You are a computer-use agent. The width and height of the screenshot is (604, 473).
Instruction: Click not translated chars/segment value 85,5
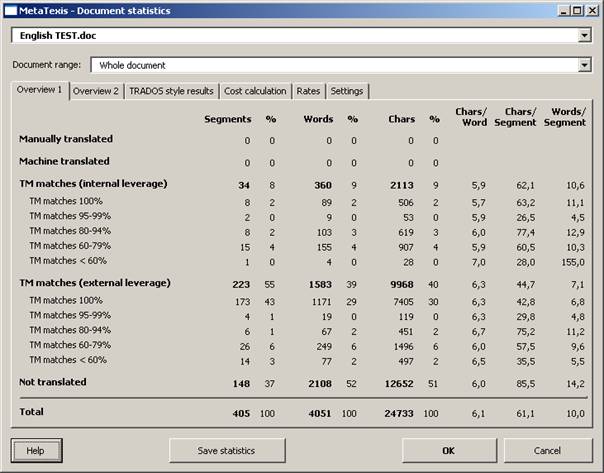(525, 384)
